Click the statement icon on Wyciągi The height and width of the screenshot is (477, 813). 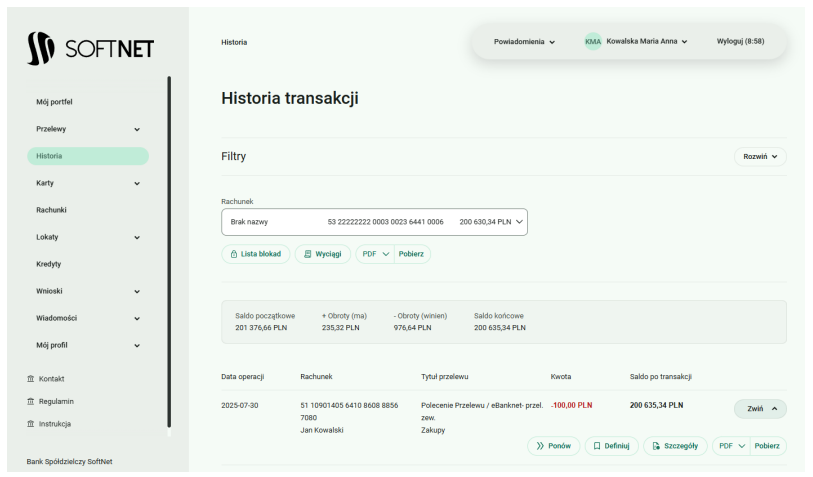308,254
